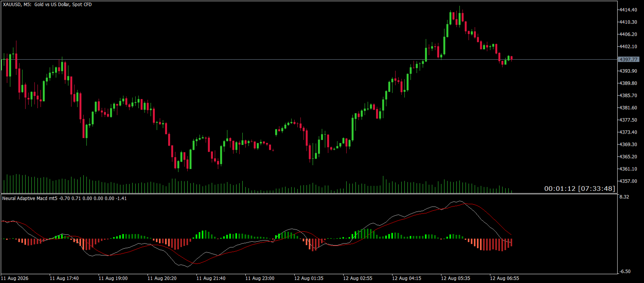Select the 11 Aug 23:00 time label
The image size is (644, 283).
click(x=260, y=278)
